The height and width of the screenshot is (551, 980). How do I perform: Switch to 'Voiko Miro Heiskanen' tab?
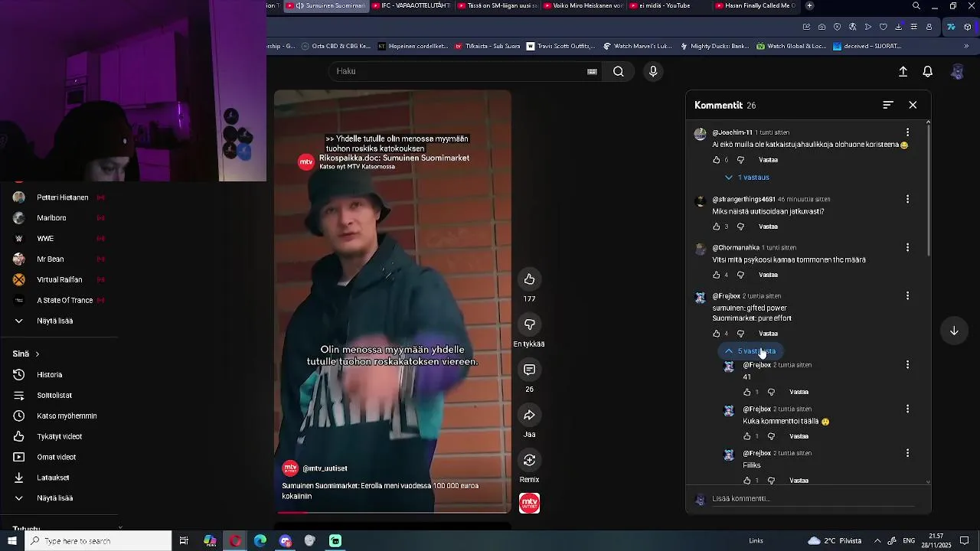583,5
